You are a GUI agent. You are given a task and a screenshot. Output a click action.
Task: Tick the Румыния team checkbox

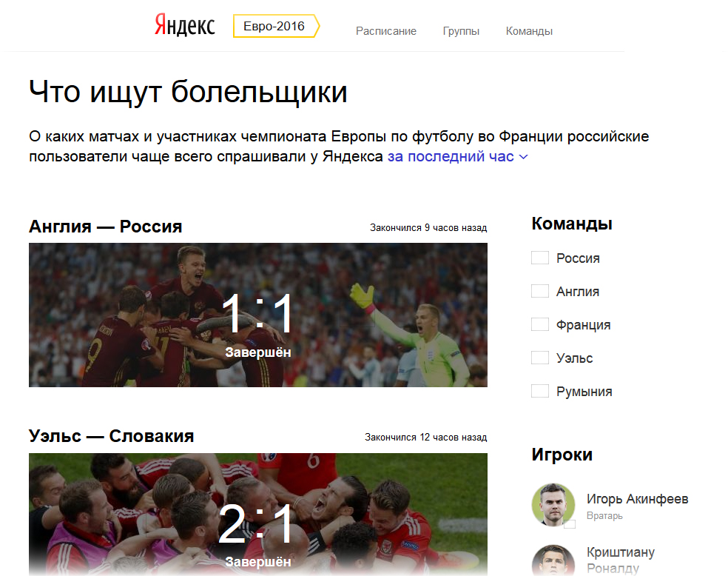pos(540,391)
